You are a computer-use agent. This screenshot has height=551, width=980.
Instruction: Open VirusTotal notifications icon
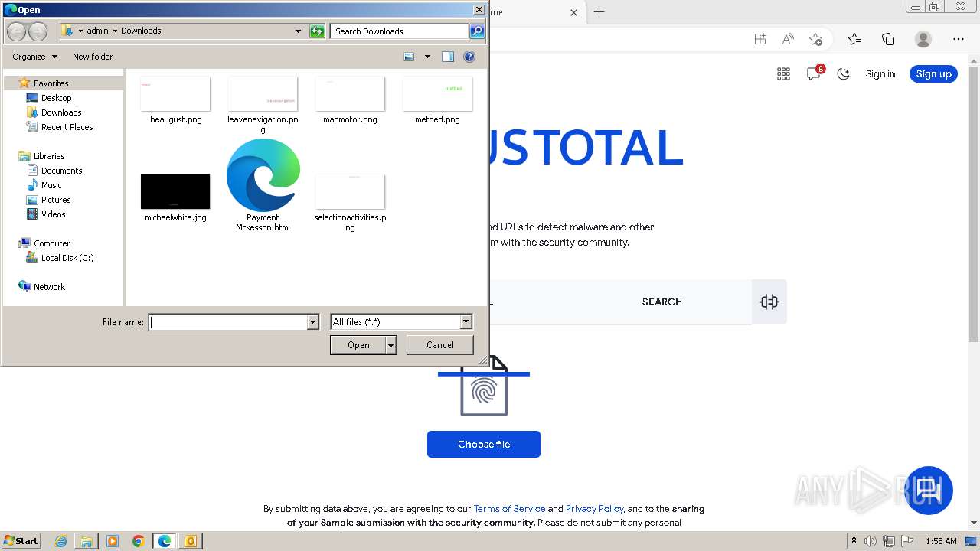pyautogui.click(x=814, y=73)
